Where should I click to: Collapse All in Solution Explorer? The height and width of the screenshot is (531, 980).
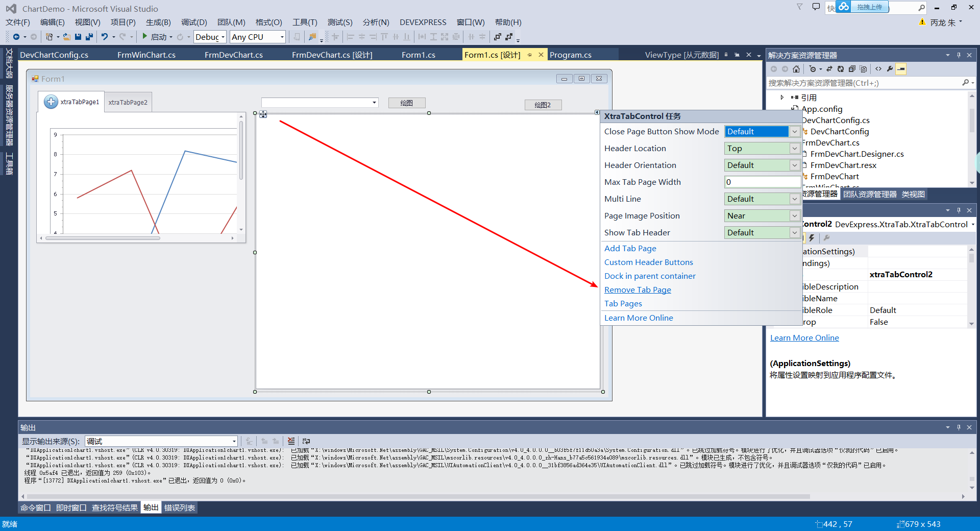point(852,69)
